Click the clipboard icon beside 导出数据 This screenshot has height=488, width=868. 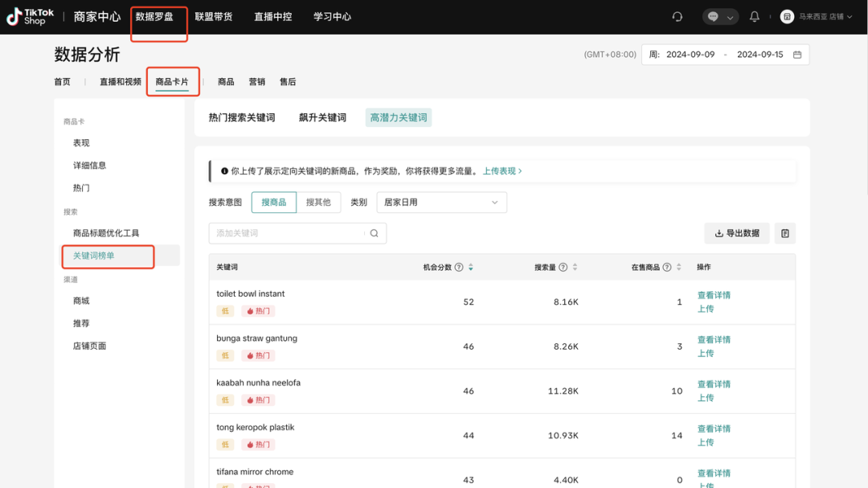click(x=784, y=233)
